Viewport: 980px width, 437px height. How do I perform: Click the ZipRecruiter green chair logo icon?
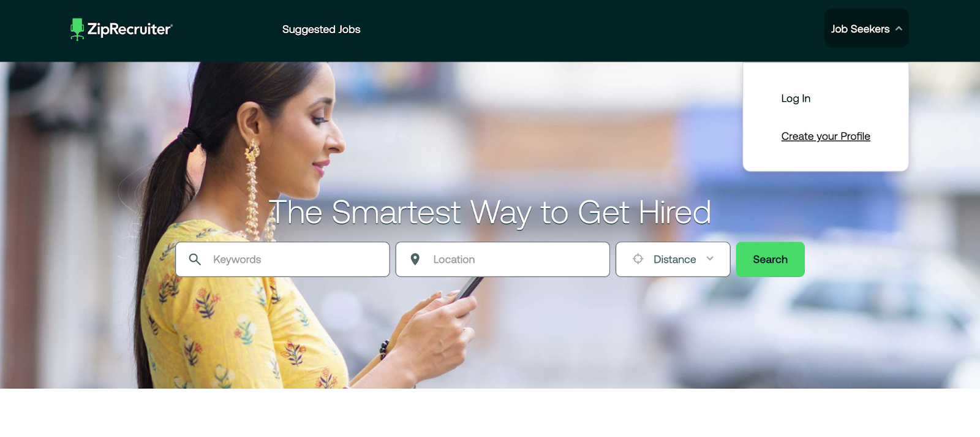[x=77, y=29]
